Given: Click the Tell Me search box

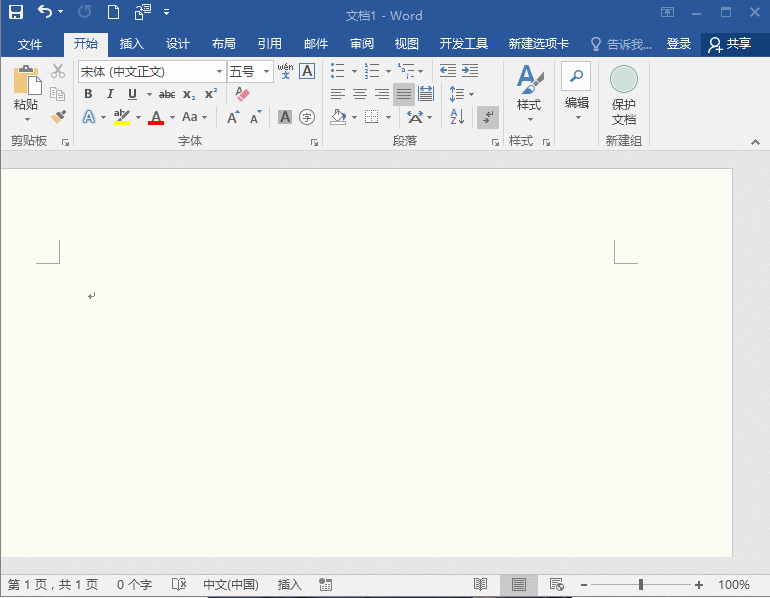Looking at the screenshot, I should pos(621,44).
